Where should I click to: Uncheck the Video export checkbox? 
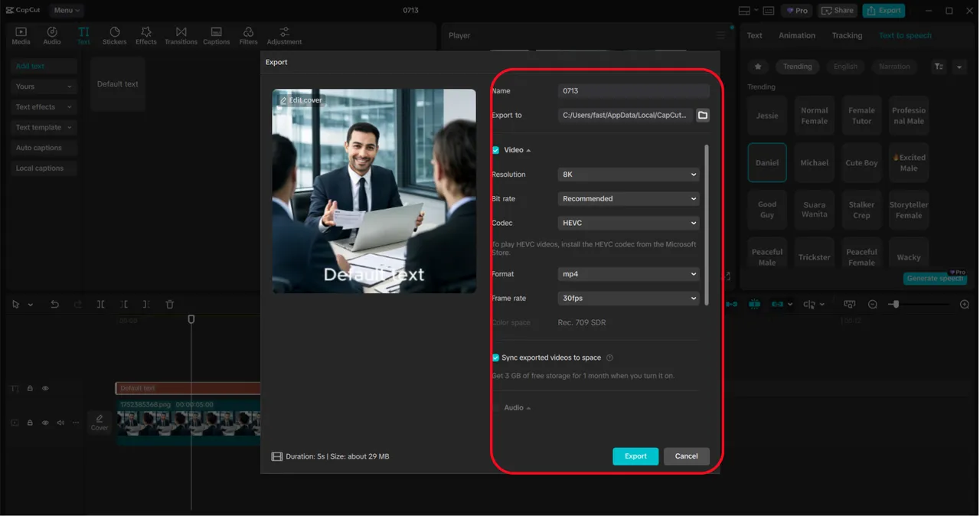495,150
